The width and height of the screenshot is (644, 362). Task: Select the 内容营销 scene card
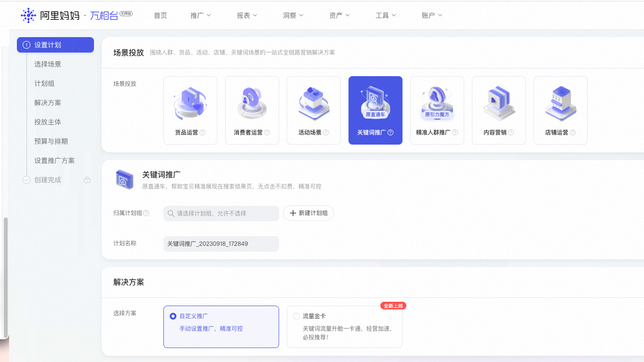coord(499,110)
